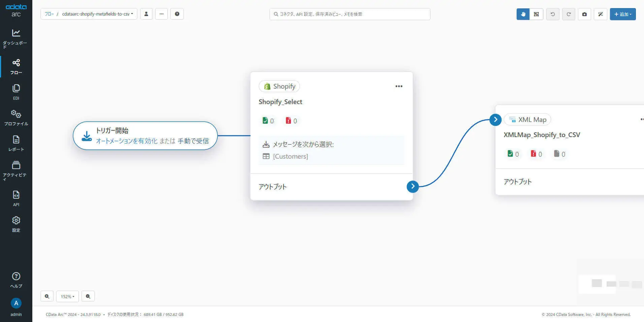Viewport: 644px width, 322px height.
Task: Open the レポート (Reports) sidebar page
Action: click(16, 143)
